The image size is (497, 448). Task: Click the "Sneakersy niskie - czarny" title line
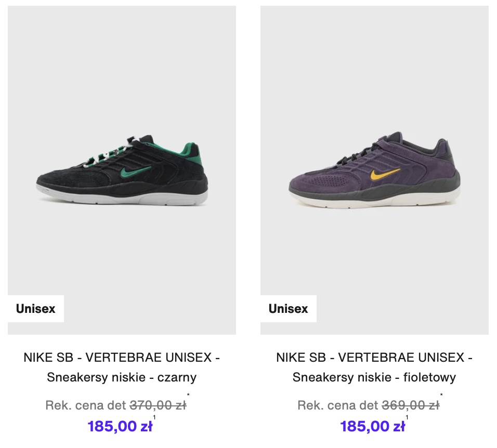pos(122,377)
